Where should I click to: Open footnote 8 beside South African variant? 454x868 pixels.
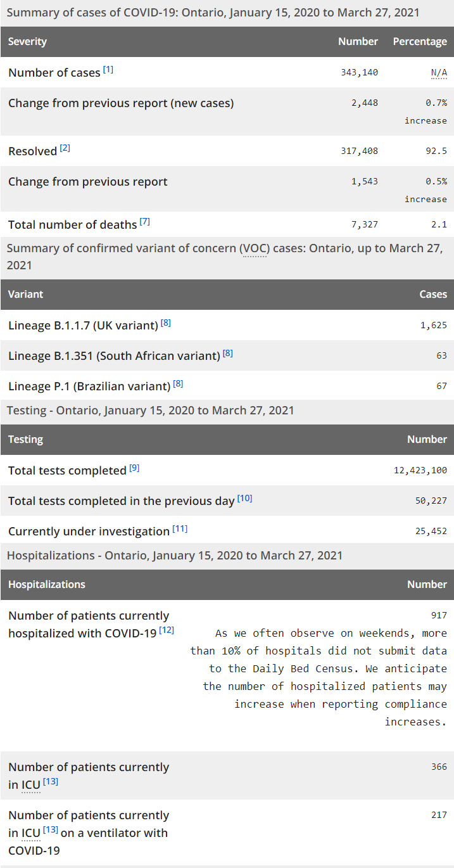click(x=228, y=353)
